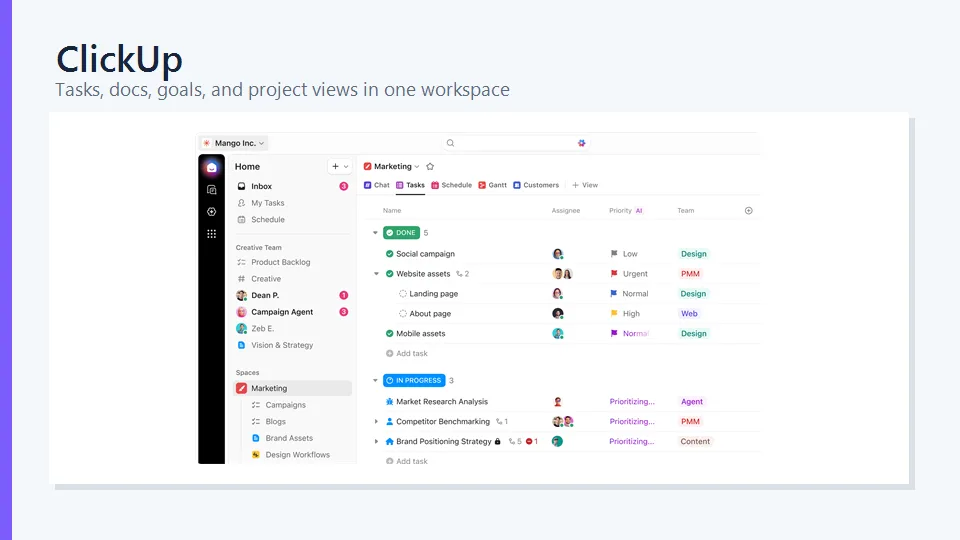Click + View to add a view

pyautogui.click(x=585, y=185)
